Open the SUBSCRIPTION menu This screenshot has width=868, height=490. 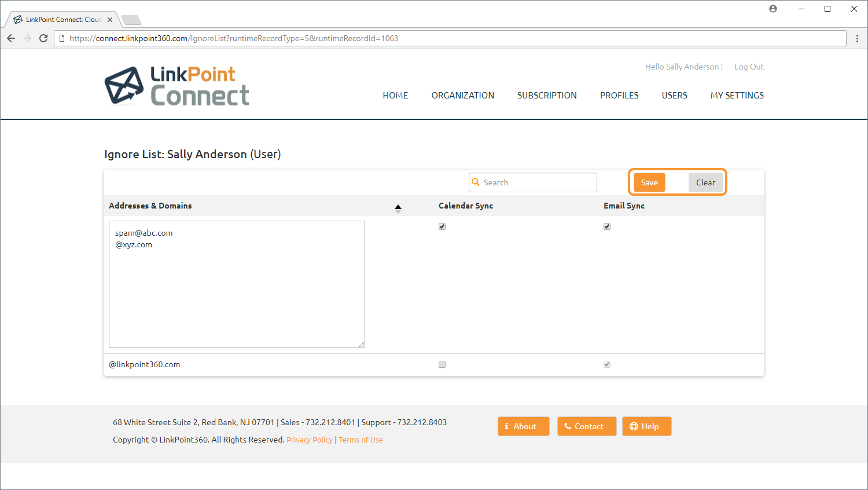pyautogui.click(x=547, y=96)
